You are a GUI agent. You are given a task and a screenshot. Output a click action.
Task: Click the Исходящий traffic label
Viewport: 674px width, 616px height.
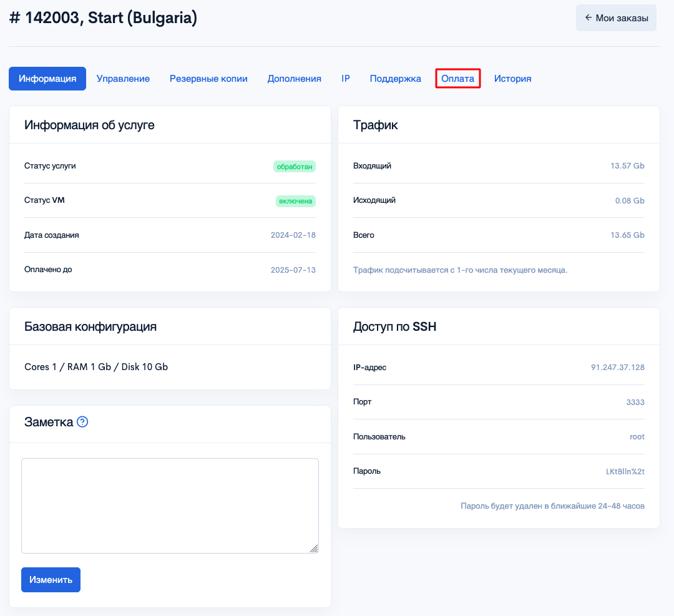pyautogui.click(x=374, y=200)
